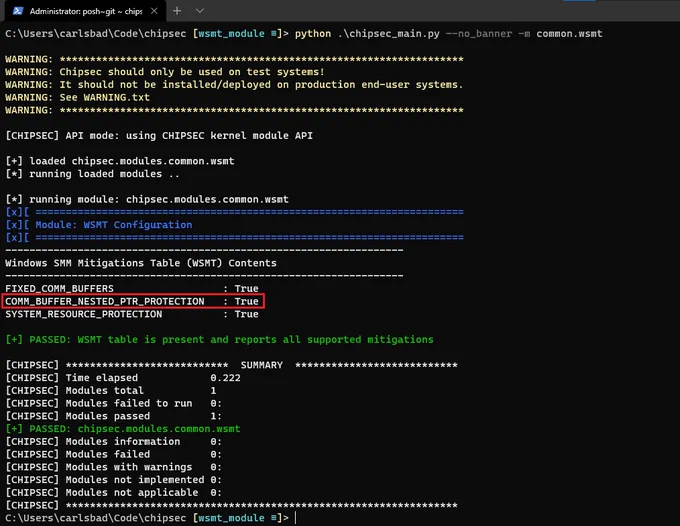Click the SUMMARY header word
This screenshot has height=526, width=680.
262,365
